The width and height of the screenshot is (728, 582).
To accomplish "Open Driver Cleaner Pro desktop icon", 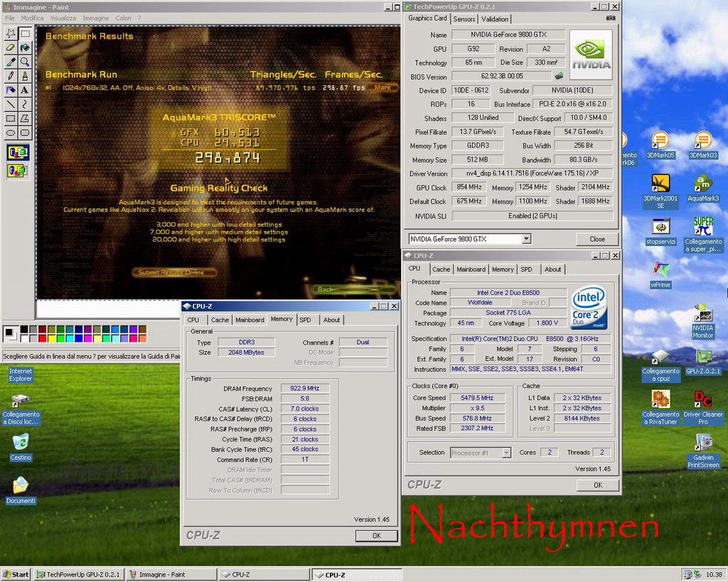I will tap(703, 407).
